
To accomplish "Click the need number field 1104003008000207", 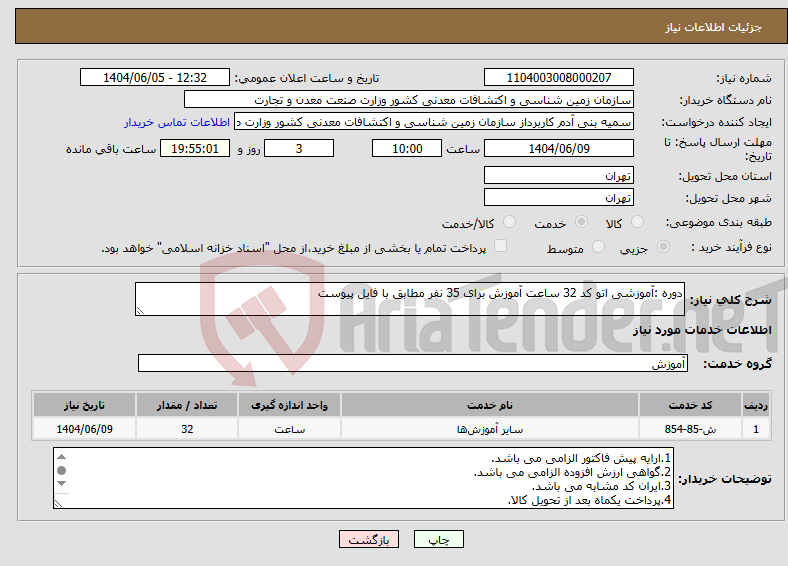I will pos(559,77).
